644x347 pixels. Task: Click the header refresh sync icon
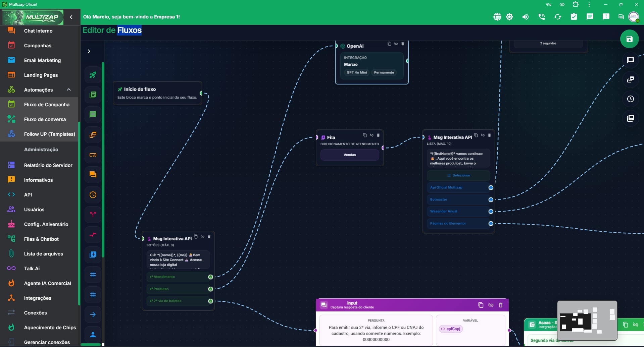(558, 17)
